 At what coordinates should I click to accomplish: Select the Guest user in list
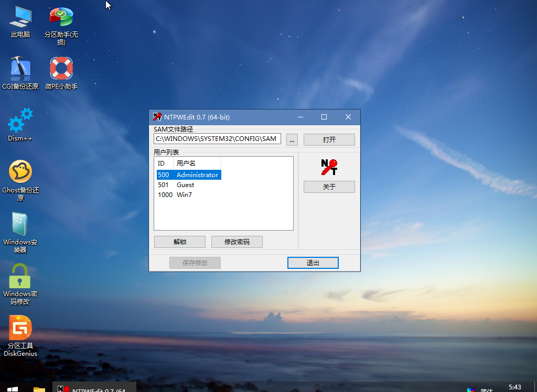point(185,185)
